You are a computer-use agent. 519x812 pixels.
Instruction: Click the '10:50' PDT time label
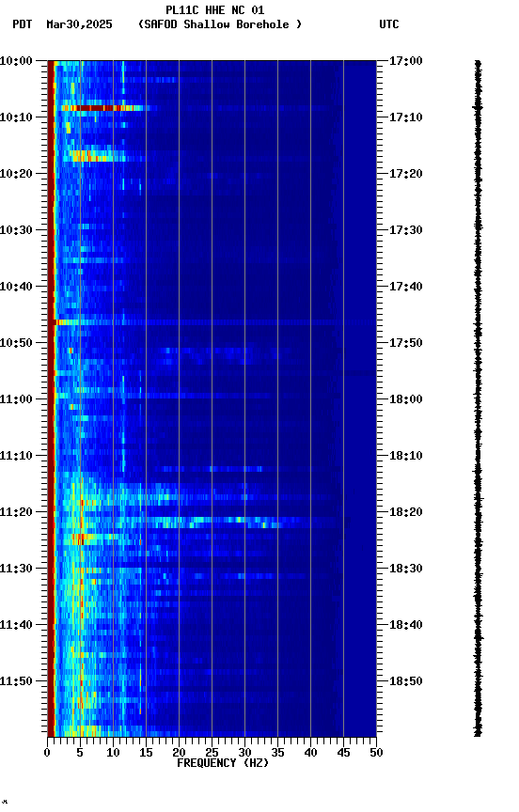coord(16,343)
